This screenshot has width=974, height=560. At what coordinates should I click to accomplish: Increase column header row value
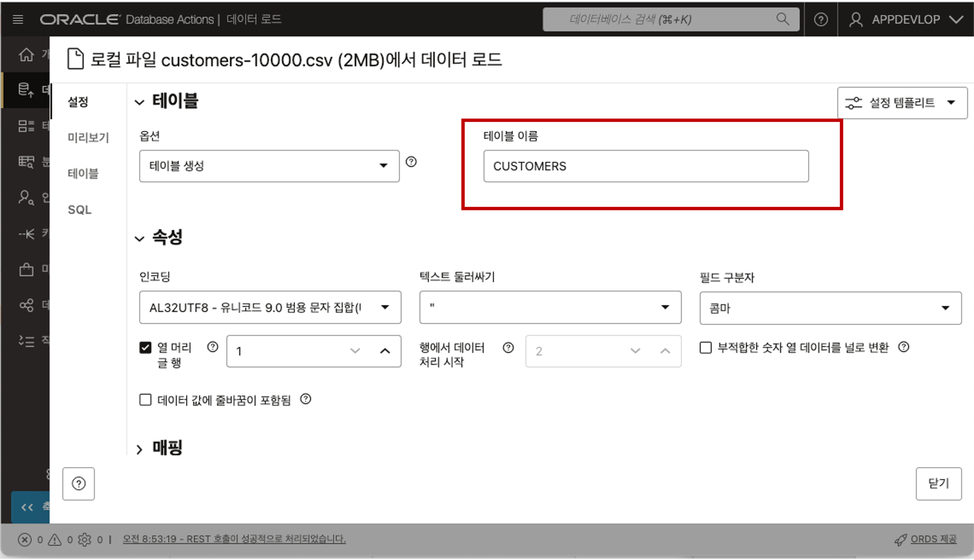pos(385,351)
